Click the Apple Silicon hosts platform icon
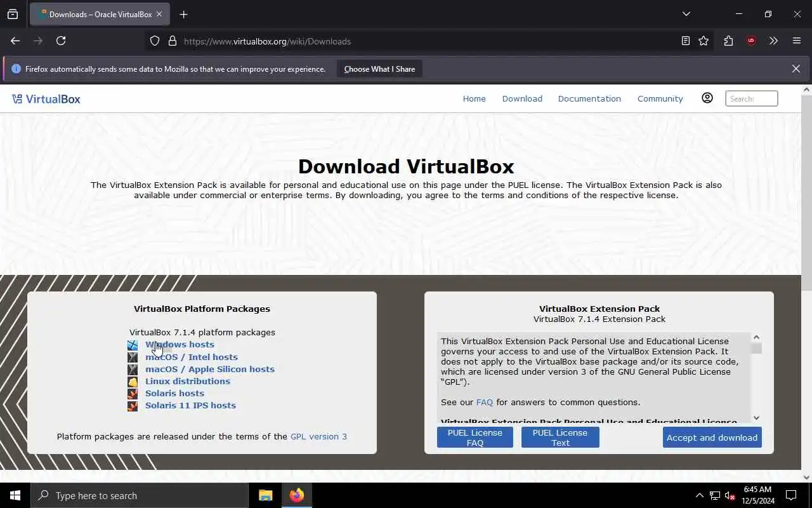The width and height of the screenshot is (812, 508). tap(133, 370)
